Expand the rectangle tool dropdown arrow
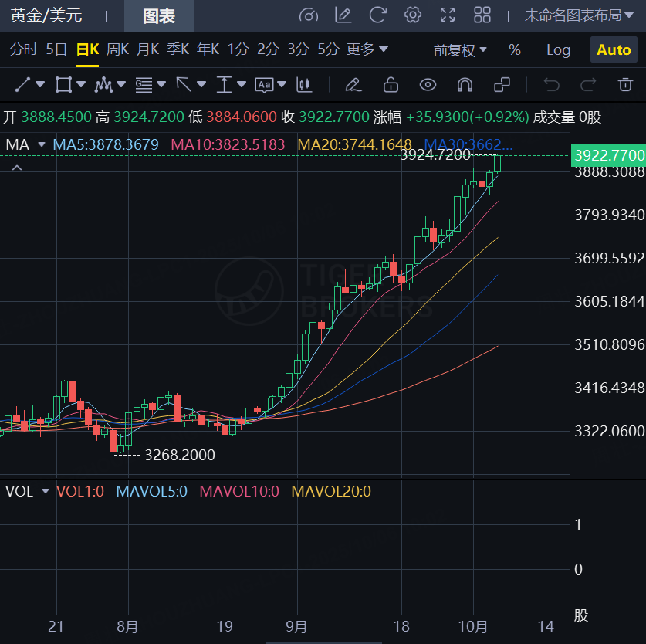 [x=81, y=84]
